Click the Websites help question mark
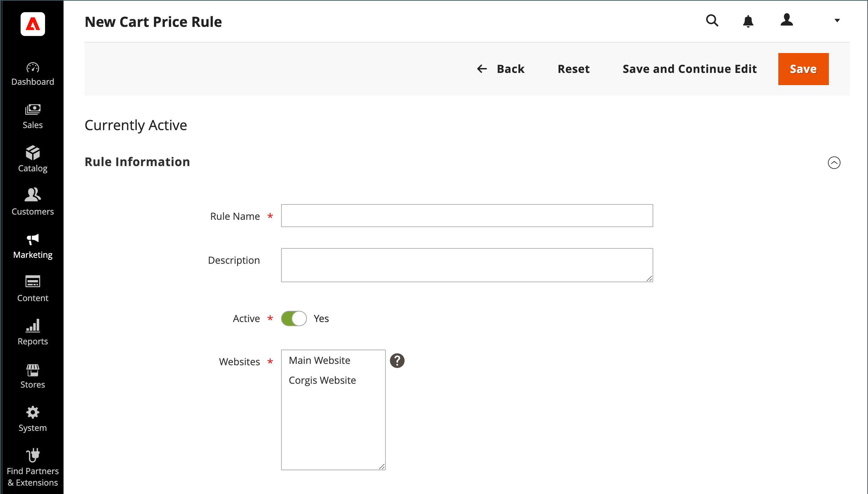The height and width of the screenshot is (494, 868). (x=397, y=361)
